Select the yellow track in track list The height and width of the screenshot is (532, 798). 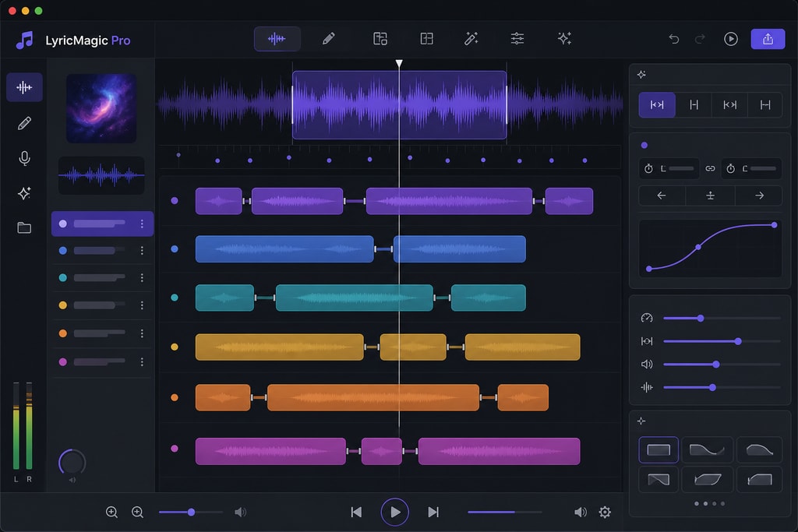102,305
